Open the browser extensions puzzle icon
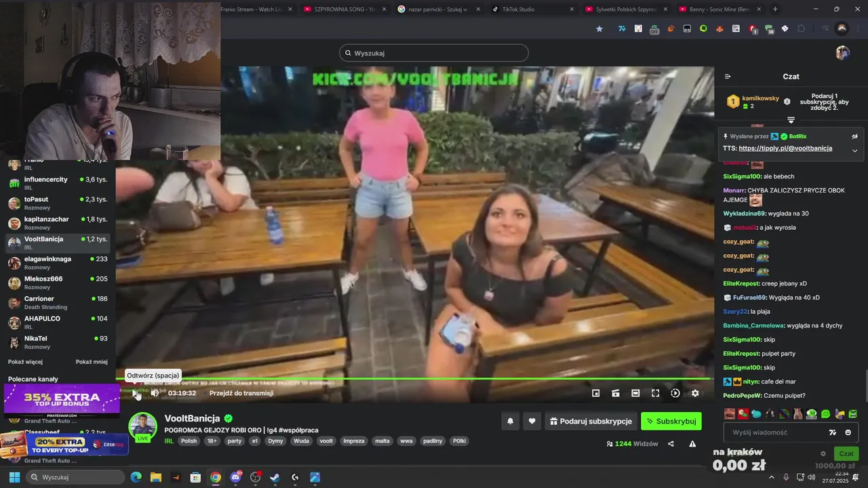The height and width of the screenshot is (488, 868). point(802,29)
